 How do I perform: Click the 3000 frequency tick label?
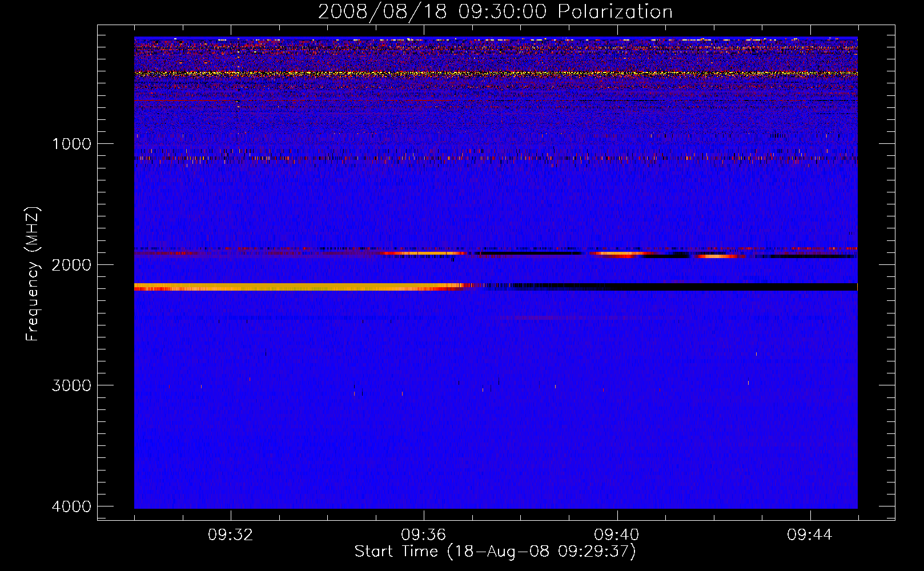(71, 385)
